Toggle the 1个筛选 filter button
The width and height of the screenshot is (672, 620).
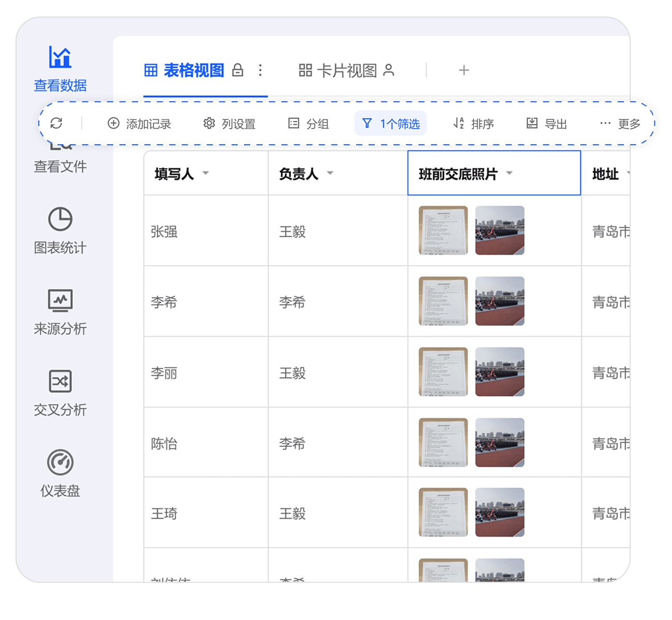click(x=391, y=123)
